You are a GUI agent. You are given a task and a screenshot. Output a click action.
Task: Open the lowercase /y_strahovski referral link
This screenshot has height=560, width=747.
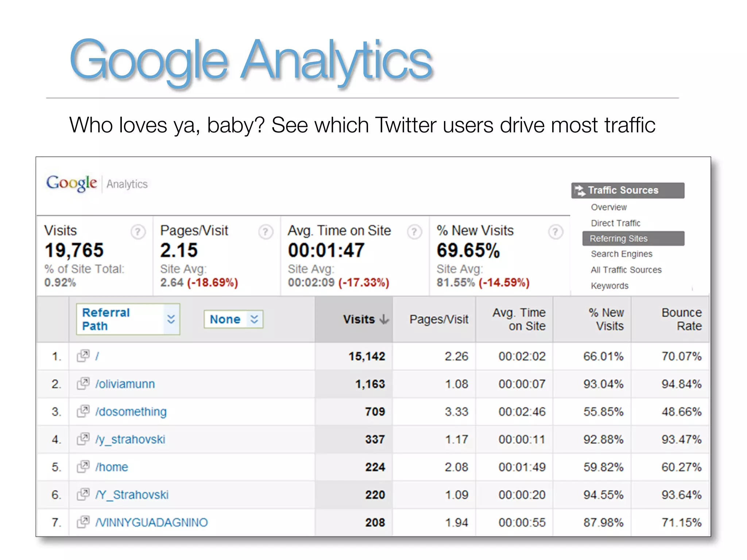130,439
